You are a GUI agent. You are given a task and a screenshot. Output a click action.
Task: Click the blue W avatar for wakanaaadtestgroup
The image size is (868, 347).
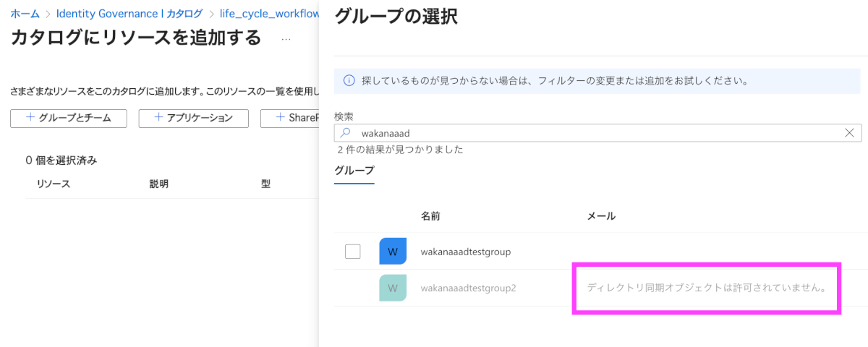[x=393, y=252]
